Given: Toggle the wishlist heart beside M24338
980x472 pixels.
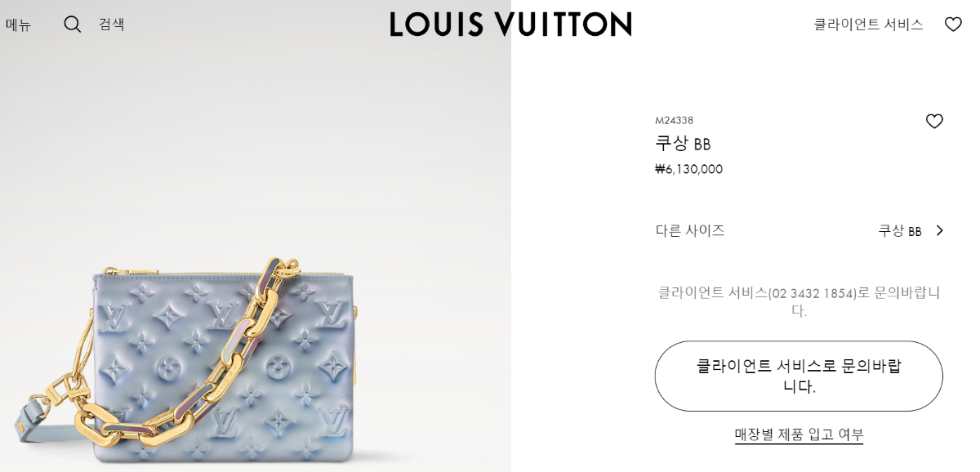Looking at the screenshot, I should [x=934, y=121].
